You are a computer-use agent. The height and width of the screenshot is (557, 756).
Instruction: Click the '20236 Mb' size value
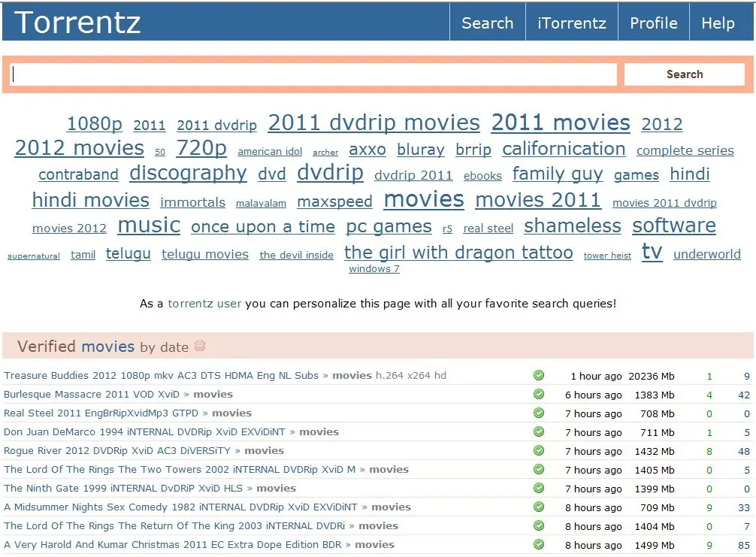click(652, 376)
